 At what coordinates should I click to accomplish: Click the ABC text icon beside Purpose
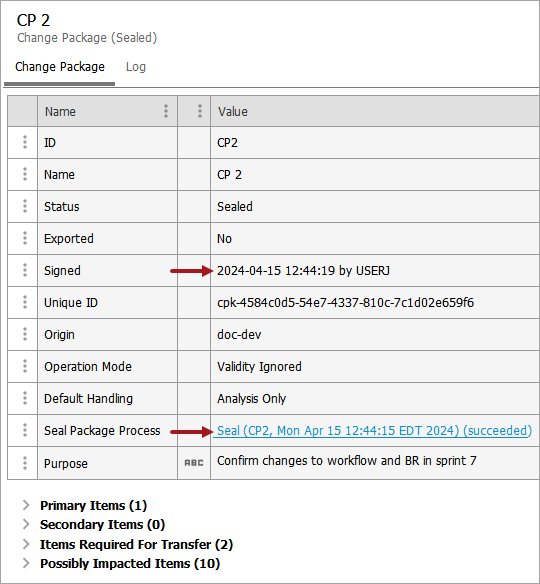click(194, 463)
